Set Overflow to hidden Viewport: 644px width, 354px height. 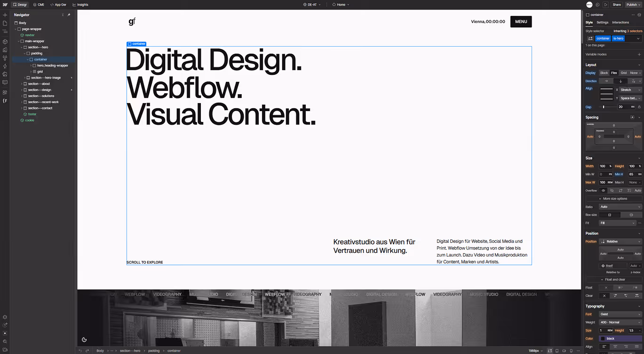pos(612,190)
